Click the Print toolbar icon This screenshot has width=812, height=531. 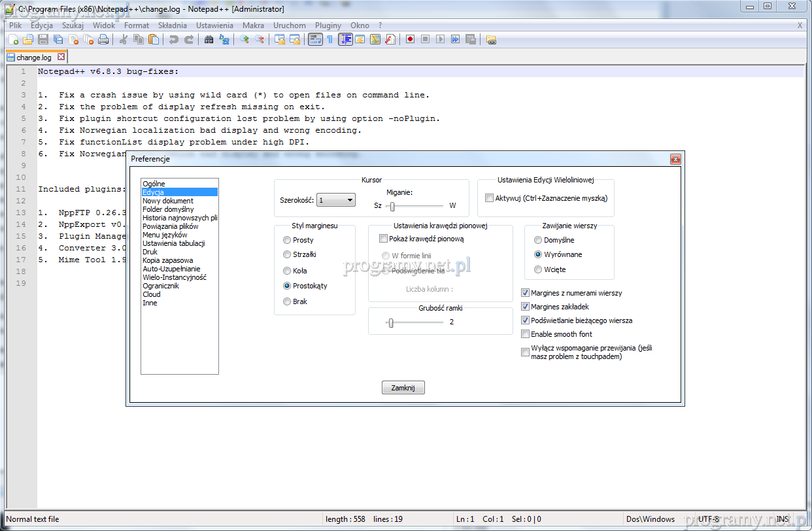[x=103, y=40]
